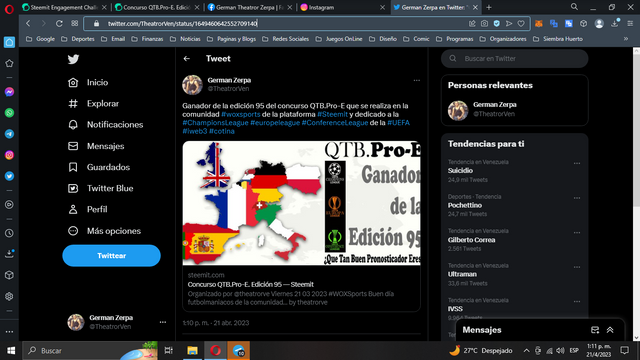The height and width of the screenshot is (360, 640).
Task: Open Windows Start menu
Action: (x=11, y=351)
